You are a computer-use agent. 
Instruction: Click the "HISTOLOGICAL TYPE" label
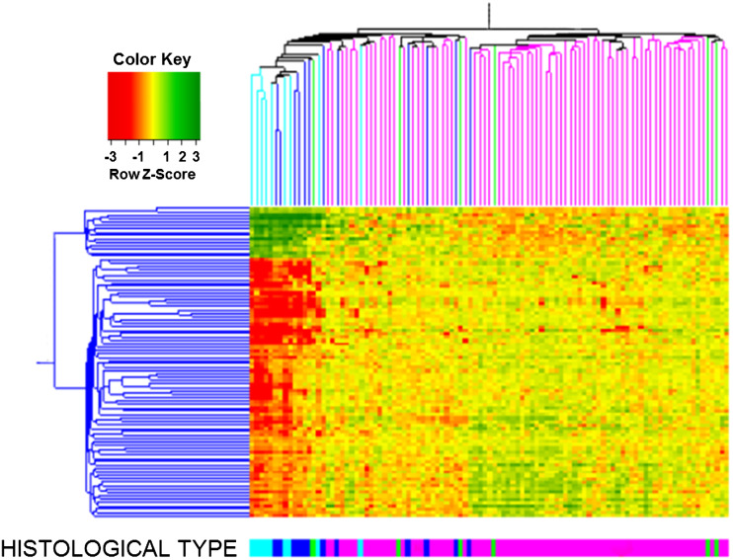coord(120,546)
